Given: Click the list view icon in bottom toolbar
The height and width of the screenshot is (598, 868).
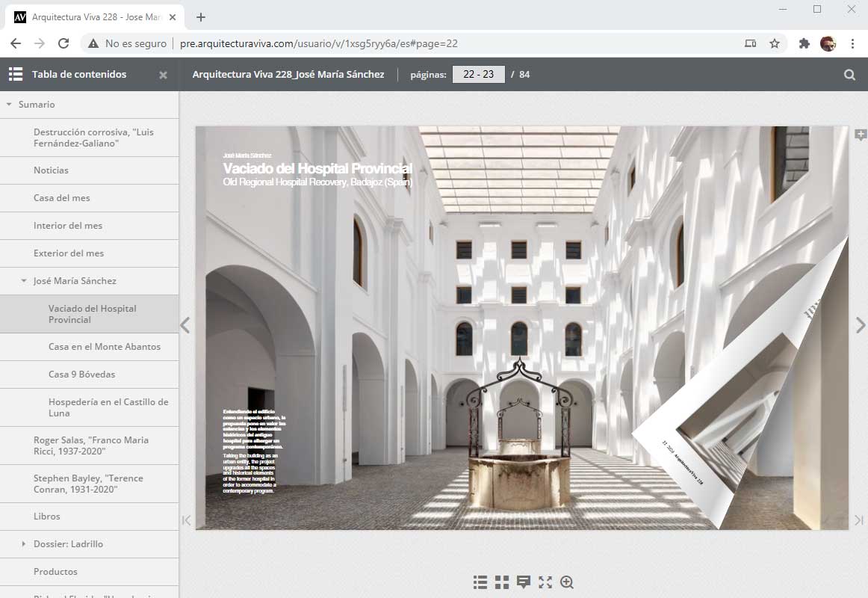Looking at the screenshot, I should pos(480,582).
